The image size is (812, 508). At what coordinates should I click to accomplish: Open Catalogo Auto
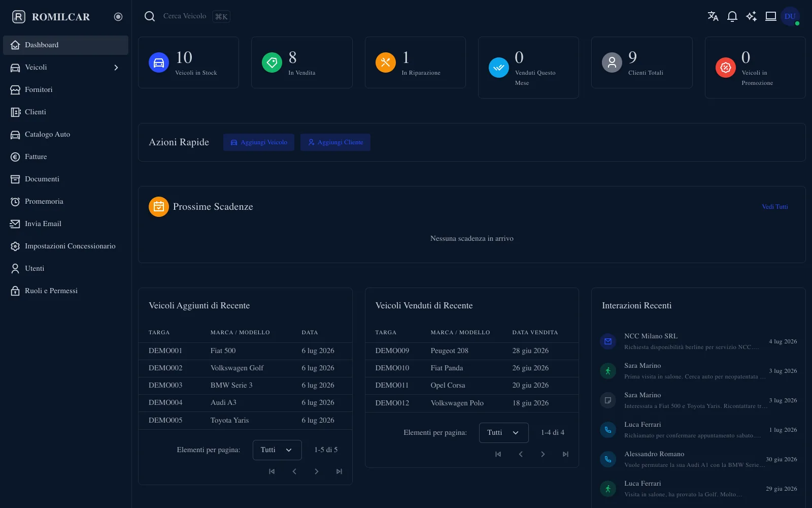pos(65,134)
